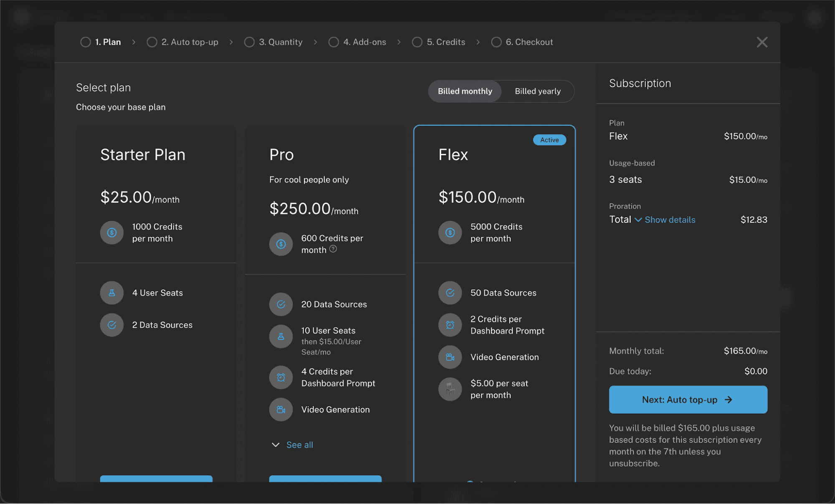Click the Pro plan Video Generation camera icon
This screenshot has height=504, width=835.
[x=281, y=410]
